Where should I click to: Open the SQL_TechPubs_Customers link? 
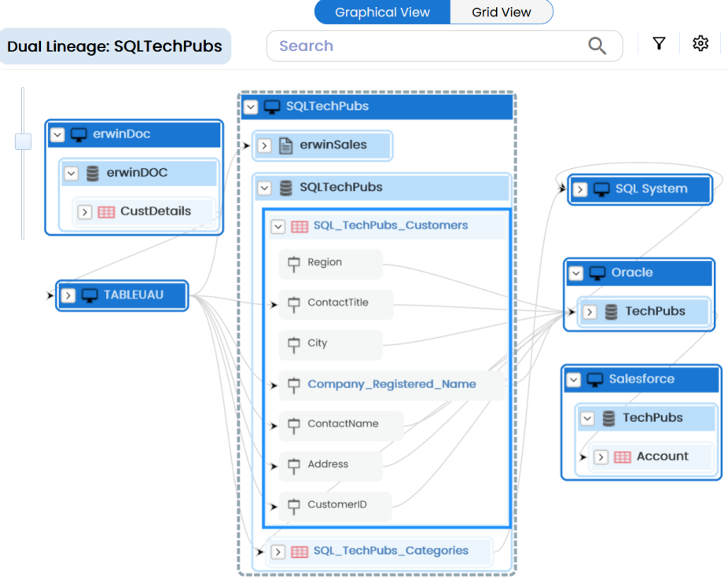coord(391,225)
